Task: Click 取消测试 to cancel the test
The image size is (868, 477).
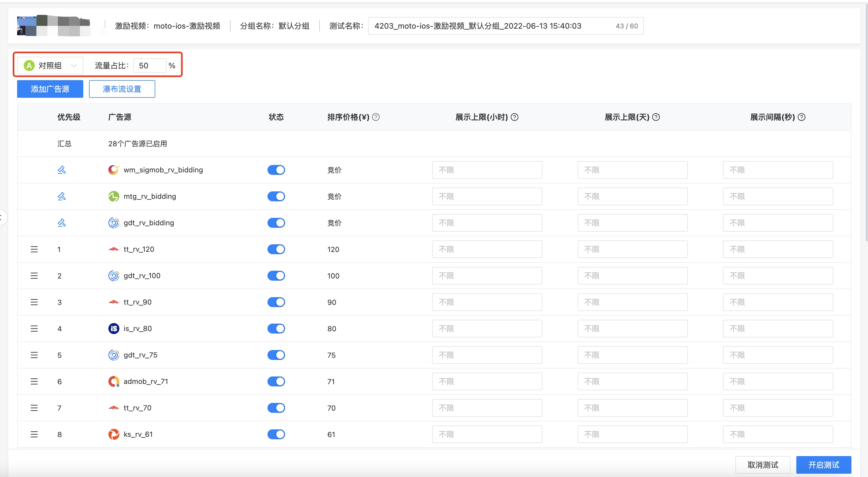Action: click(762, 465)
